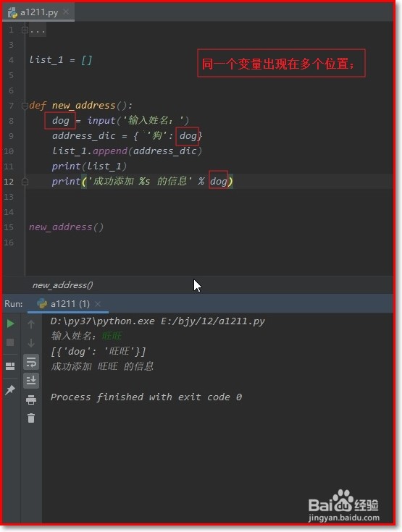The image size is (402, 532).
Task: Click the Run: panel label
Action: (x=14, y=304)
